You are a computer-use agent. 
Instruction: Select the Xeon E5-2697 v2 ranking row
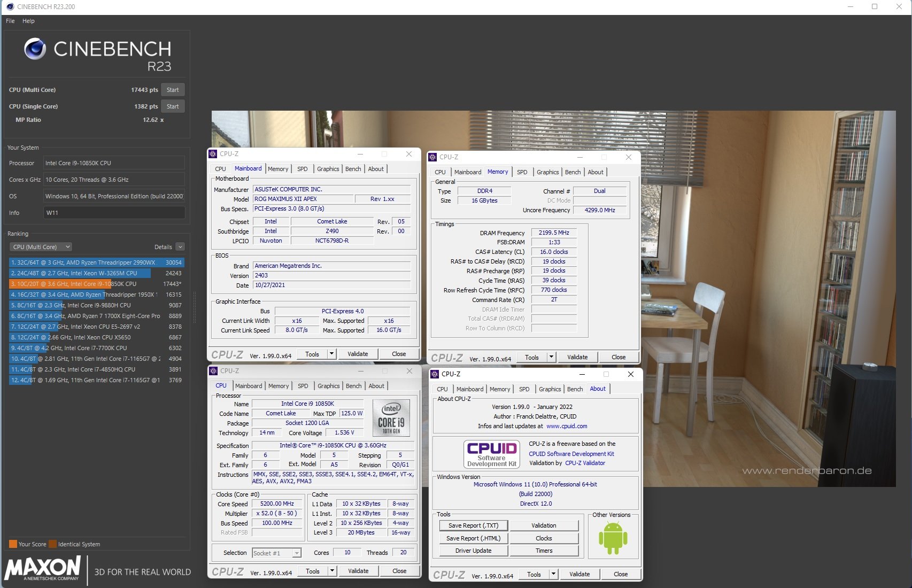click(96, 327)
